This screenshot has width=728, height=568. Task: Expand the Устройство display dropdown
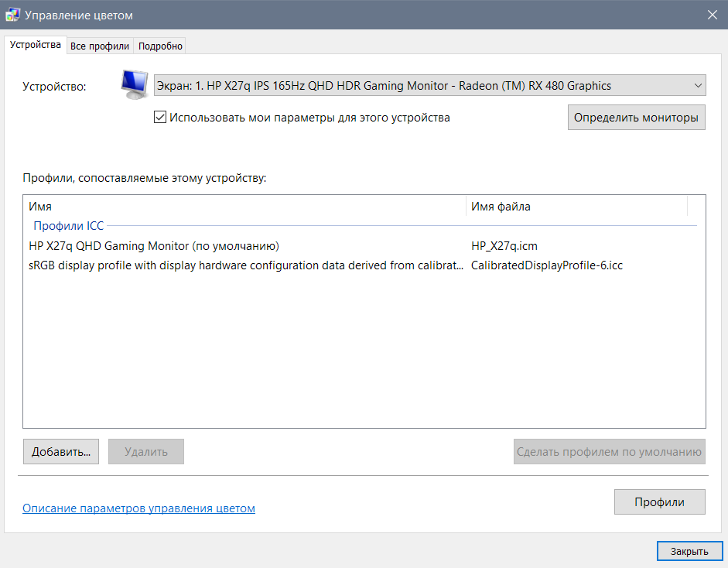(429, 86)
